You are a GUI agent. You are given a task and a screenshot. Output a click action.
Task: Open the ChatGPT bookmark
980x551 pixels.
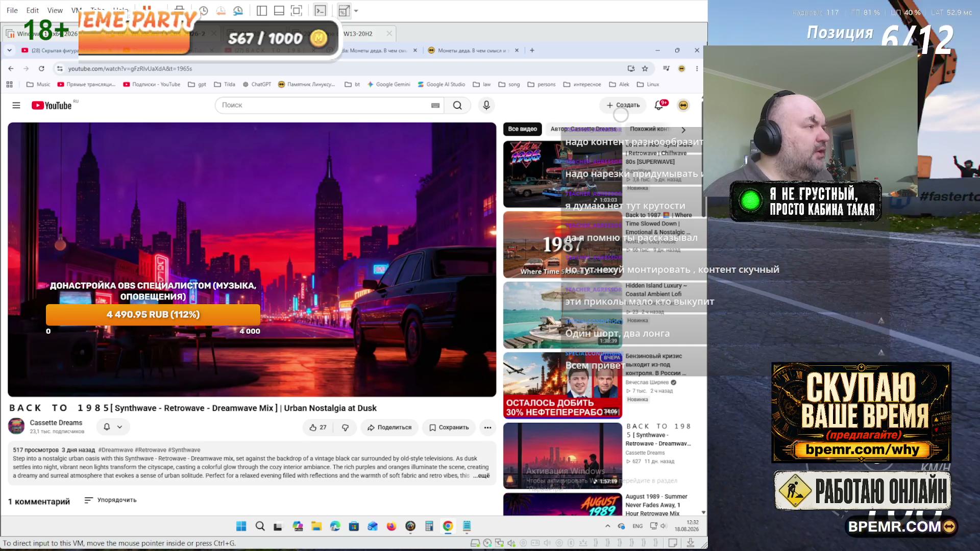pos(257,85)
